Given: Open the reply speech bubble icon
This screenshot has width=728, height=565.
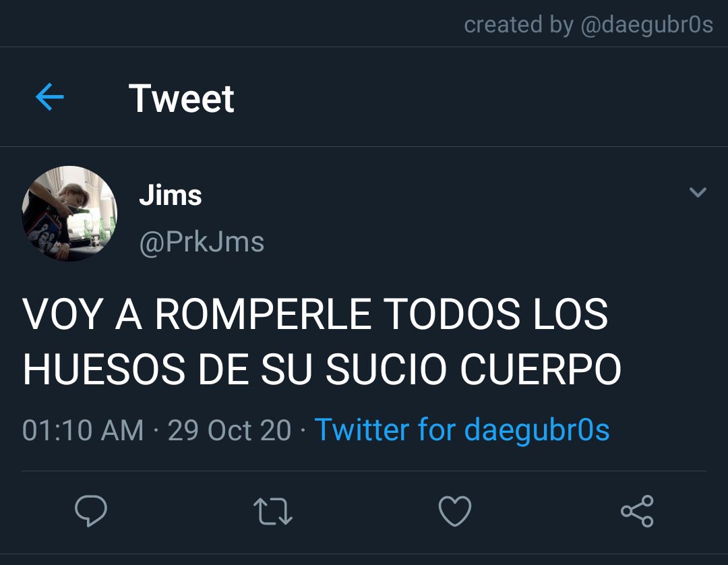Looking at the screenshot, I should 91,510.
